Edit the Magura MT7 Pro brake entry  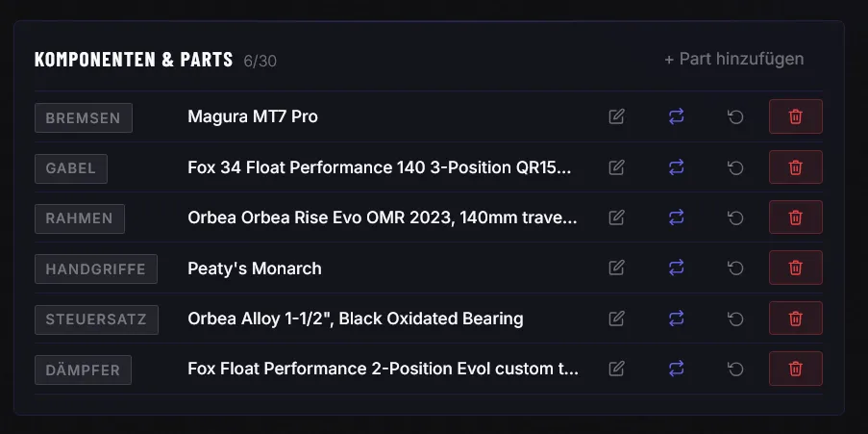(x=617, y=116)
